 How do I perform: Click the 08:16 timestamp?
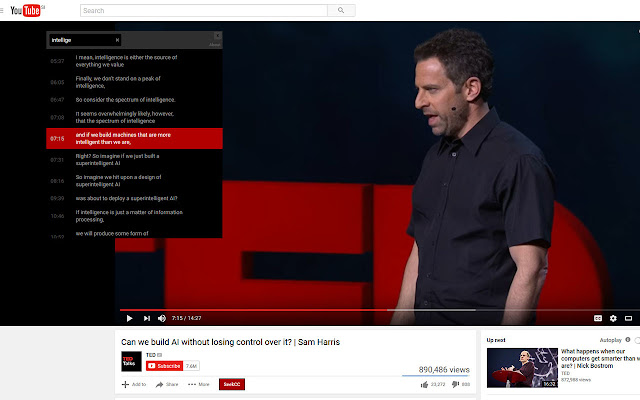point(57,181)
